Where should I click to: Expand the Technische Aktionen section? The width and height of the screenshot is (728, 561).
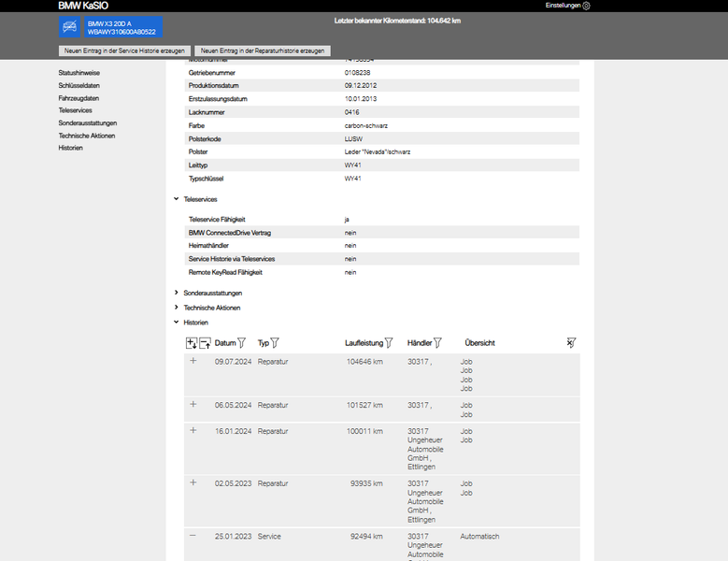click(177, 308)
